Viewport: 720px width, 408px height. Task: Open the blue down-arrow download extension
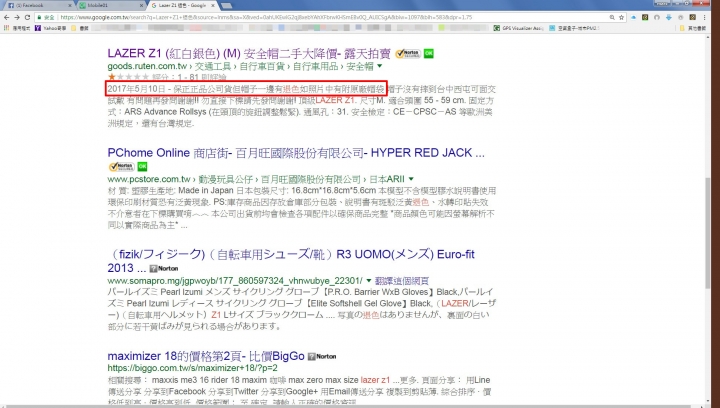[x=669, y=17]
